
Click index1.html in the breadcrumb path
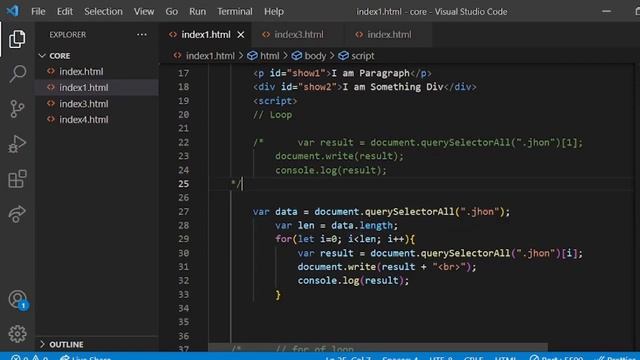pos(210,56)
